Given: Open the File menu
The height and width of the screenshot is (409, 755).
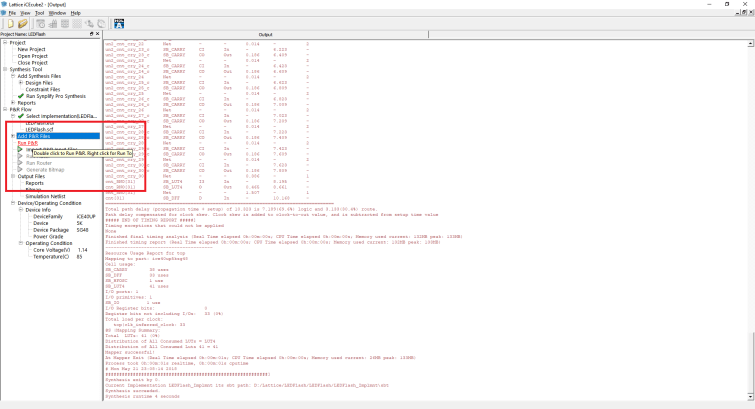Looking at the screenshot, I should [13, 12].
